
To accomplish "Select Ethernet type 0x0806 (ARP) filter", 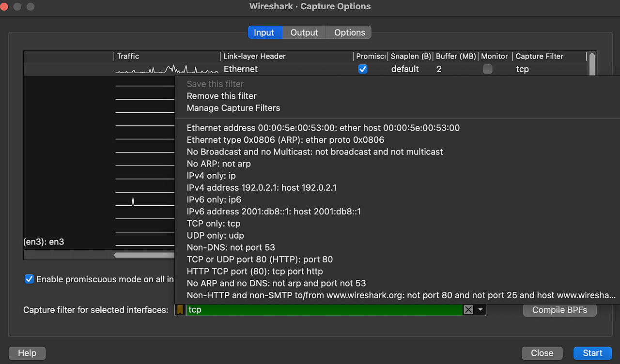I will [x=285, y=140].
